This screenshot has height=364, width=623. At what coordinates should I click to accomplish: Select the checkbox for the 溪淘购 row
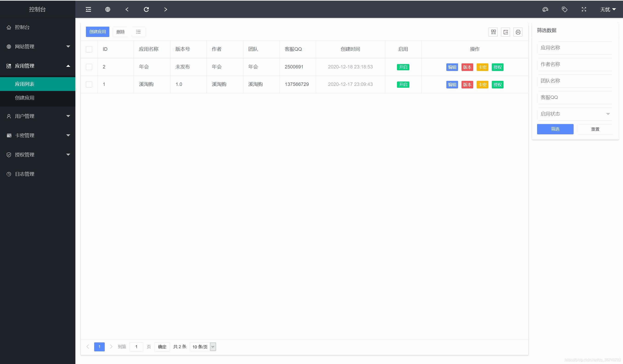(x=89, y=85)
